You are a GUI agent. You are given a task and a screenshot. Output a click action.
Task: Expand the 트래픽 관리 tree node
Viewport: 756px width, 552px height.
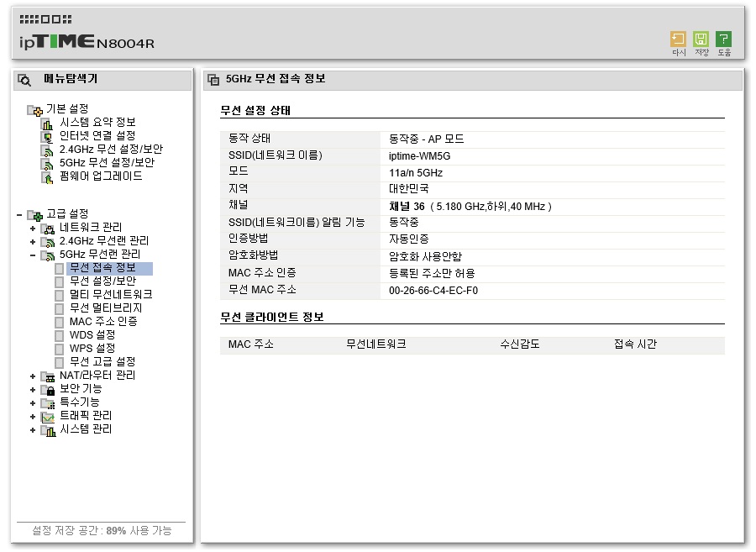coord(33,417)
